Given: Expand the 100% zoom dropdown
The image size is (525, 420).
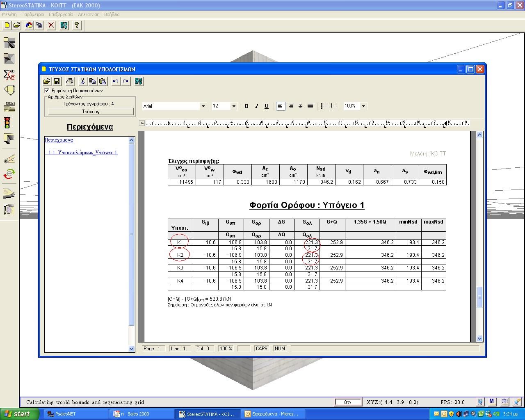Looking at the screenshot, I should tap(363, 106).
